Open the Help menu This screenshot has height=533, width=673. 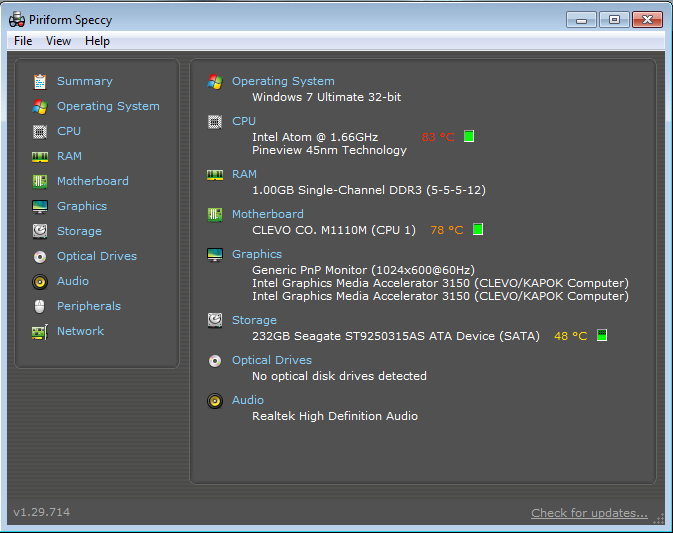[97, 41]
